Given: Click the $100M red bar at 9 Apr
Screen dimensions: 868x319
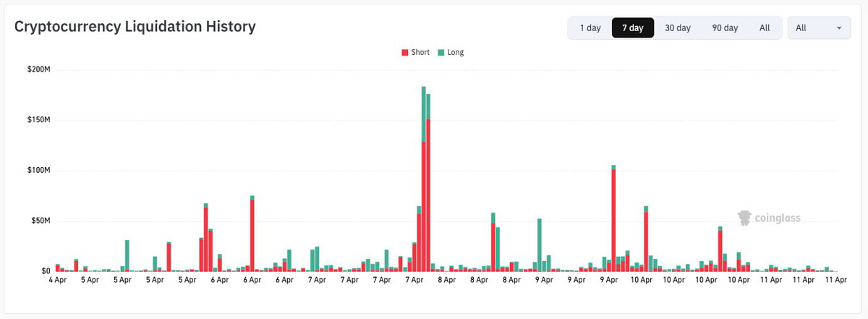Looking at the screenshot, I should 613,217.
